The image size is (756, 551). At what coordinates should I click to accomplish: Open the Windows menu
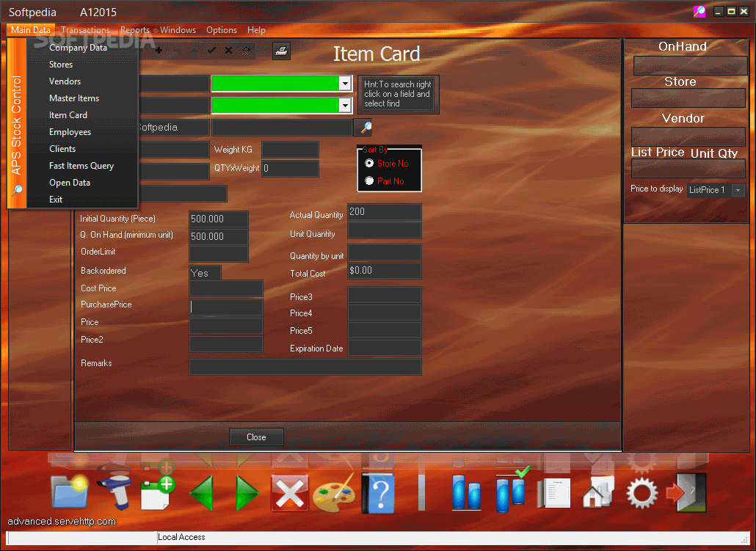[178, 30]
